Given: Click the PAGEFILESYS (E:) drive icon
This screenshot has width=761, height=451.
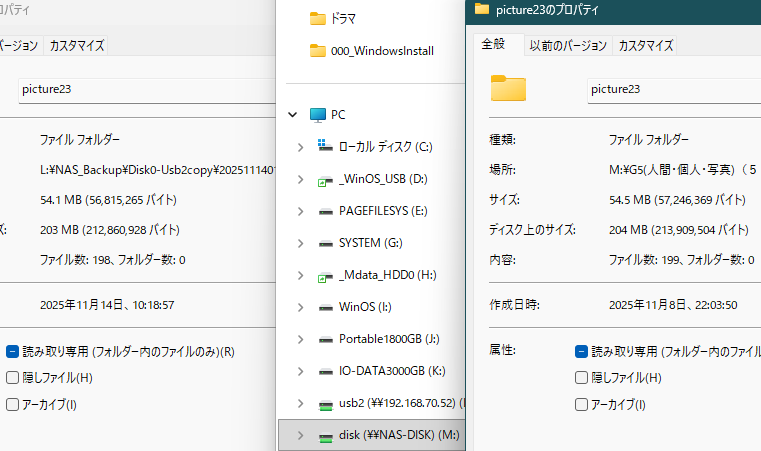Looking at the screenshot, I should 326,212.
